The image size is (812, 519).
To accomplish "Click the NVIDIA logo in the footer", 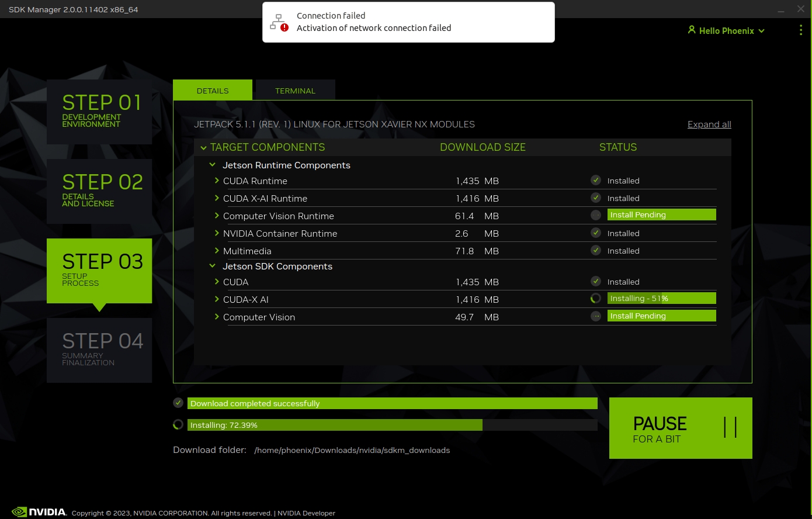I will 40,512.
